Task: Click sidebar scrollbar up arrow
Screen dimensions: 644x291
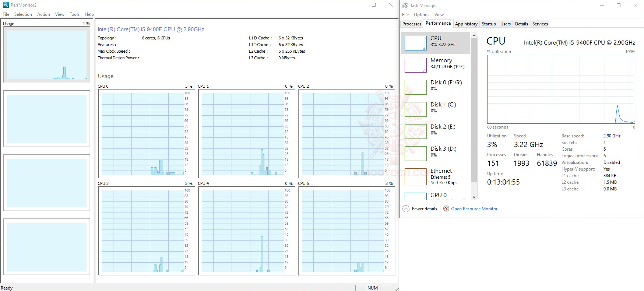Action: [x=474, y=35]
